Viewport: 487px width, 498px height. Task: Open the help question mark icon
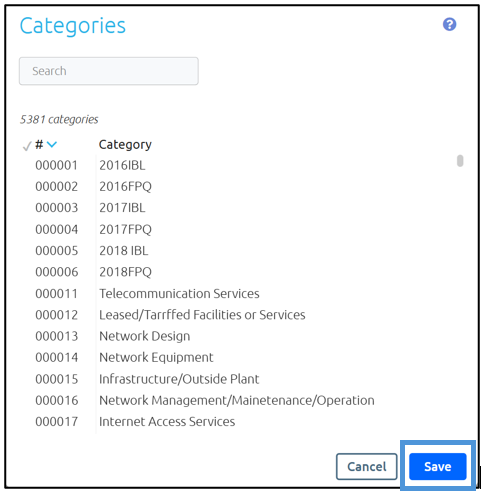point(449,24)
